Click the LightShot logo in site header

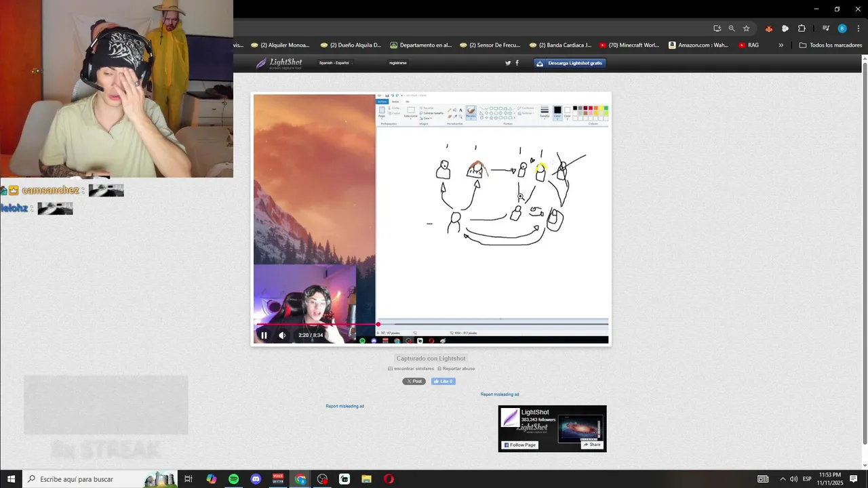(279, 63)
